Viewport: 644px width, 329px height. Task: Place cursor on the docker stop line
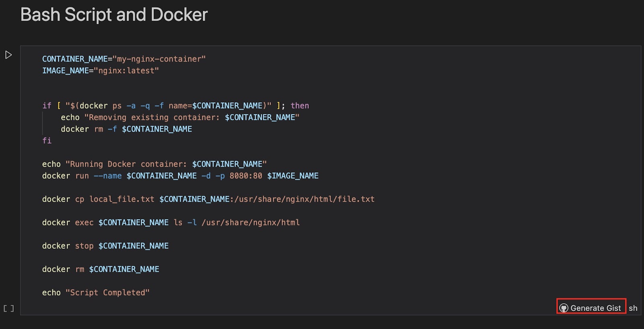105,246
